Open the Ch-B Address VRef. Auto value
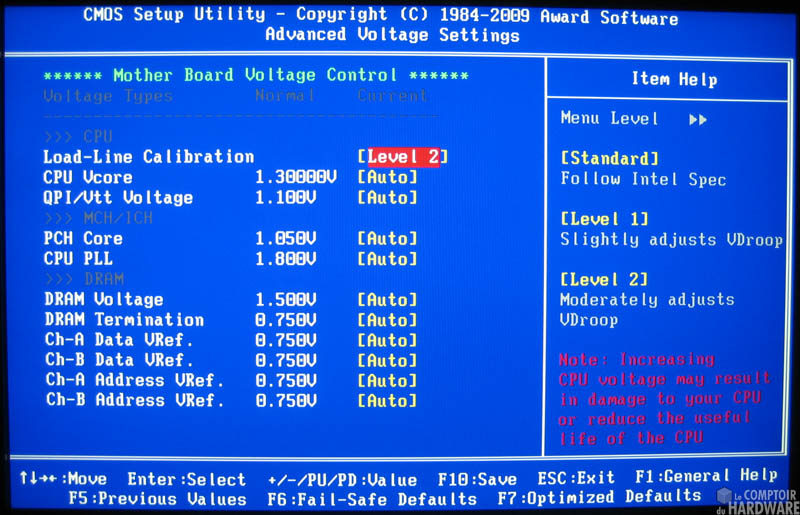 coord(387,401)
